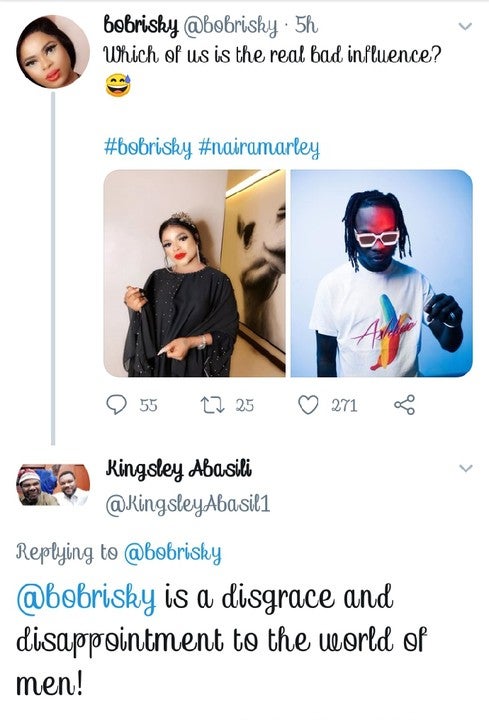Open bobrisky's round profile avatar
The image size is (489, 720).
[x=53, y=52]
